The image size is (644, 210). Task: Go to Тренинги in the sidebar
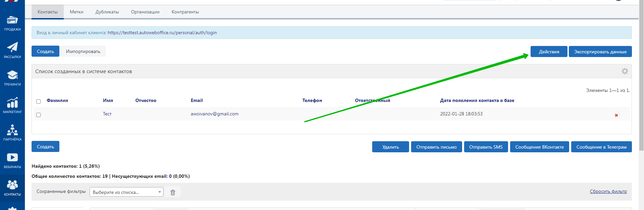pos(12,78)
